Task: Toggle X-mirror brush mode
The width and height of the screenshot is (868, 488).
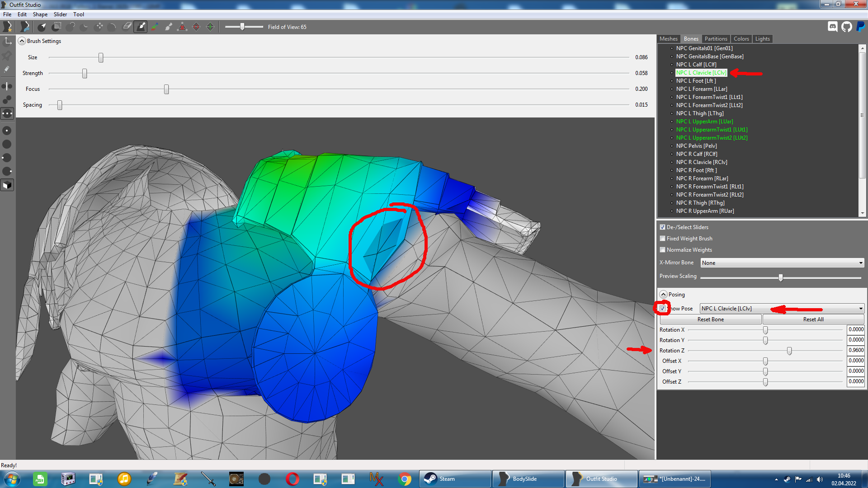Action: [x=7, y=86]
